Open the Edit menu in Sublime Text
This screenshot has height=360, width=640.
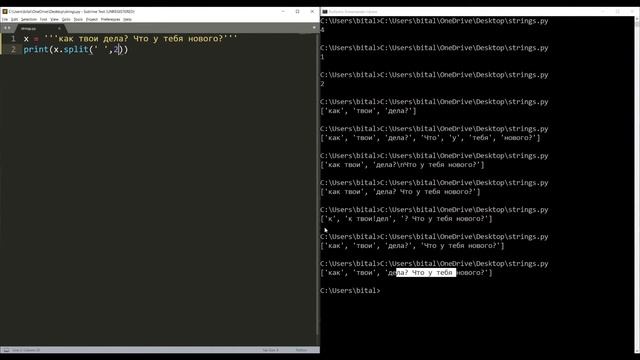point(14,19)
